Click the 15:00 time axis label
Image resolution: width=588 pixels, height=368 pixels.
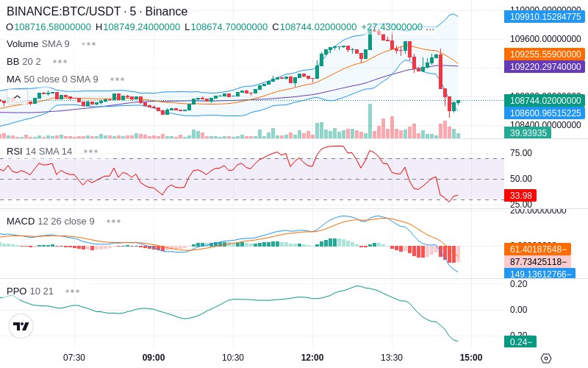pos(471,358)
